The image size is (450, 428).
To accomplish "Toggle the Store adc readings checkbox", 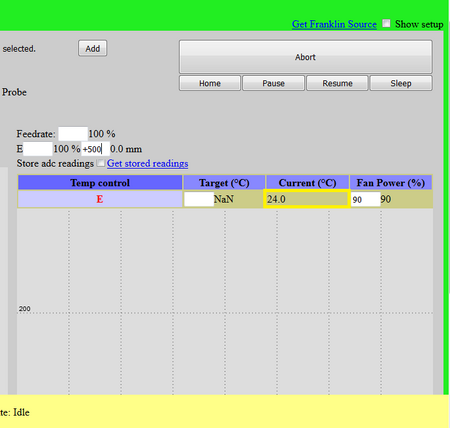I will click(100, 163).
